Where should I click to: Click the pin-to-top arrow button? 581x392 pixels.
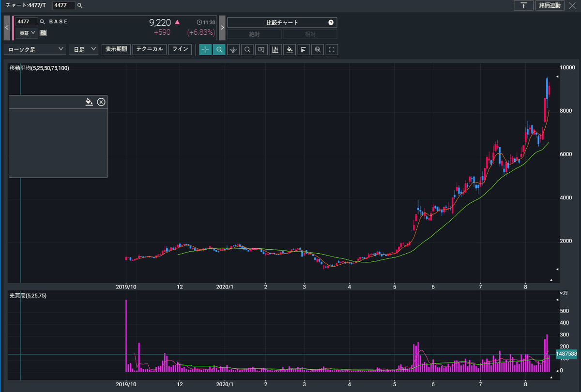(x=523, y=5)
